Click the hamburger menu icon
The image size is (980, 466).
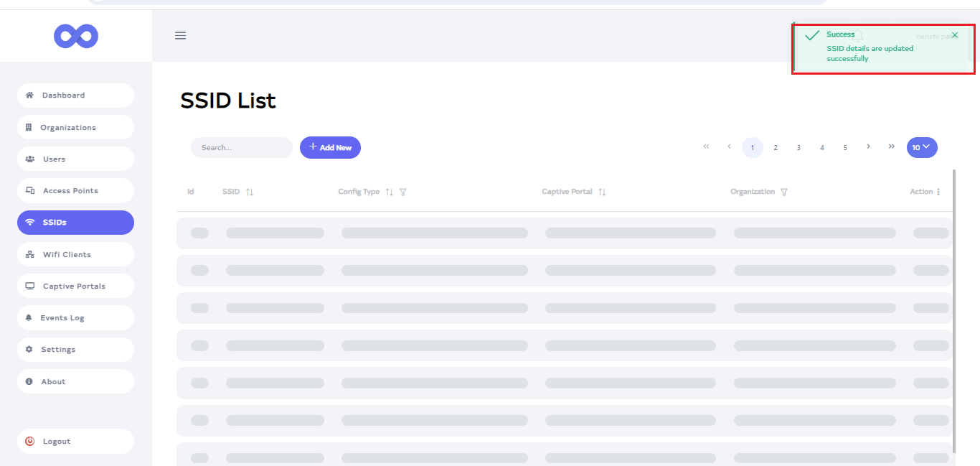(181, 36)
